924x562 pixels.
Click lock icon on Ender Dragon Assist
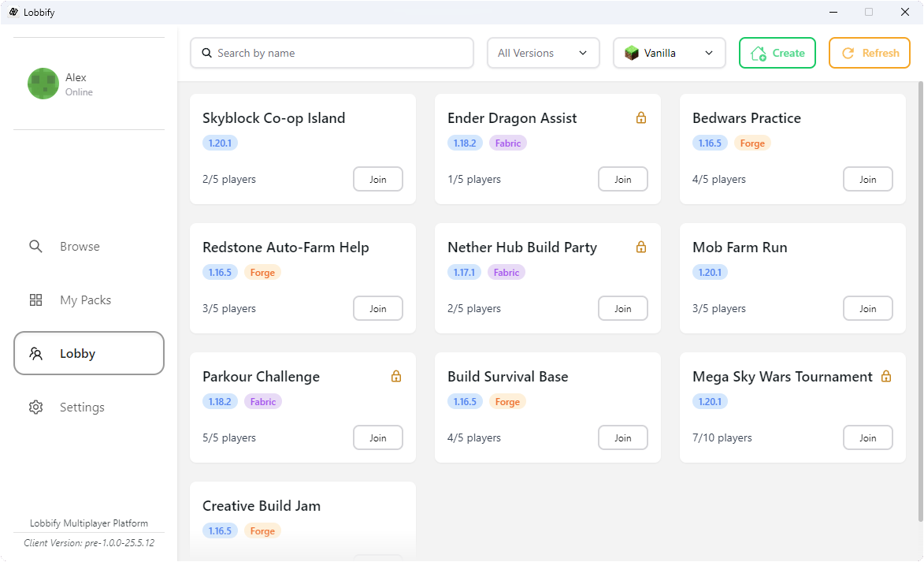pyautogui.click(x=641, y=118)
